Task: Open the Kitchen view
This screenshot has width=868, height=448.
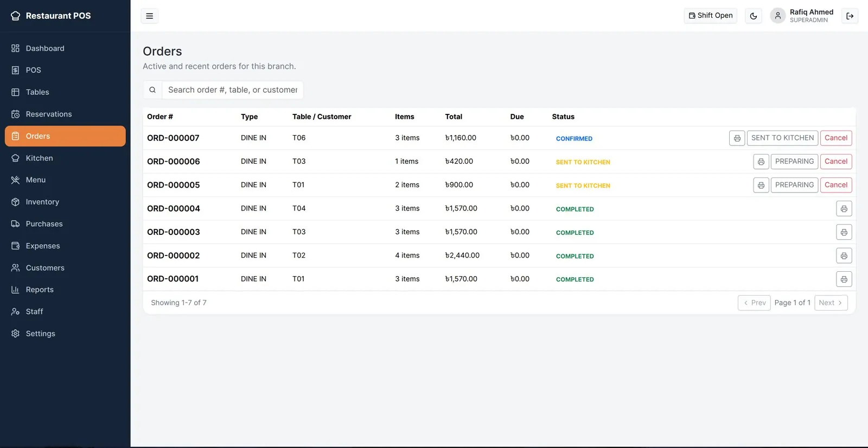Action: 65,158
